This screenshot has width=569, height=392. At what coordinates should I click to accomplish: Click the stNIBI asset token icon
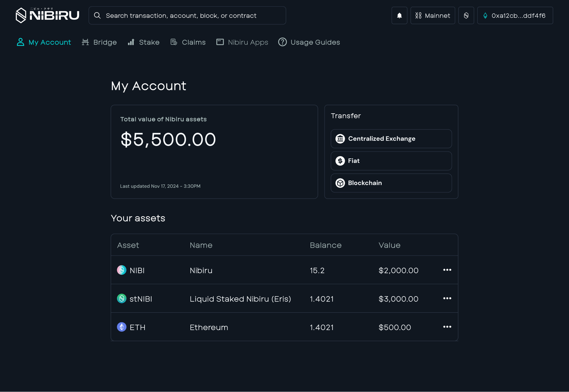pyautogui.click(x=122, y=298)
